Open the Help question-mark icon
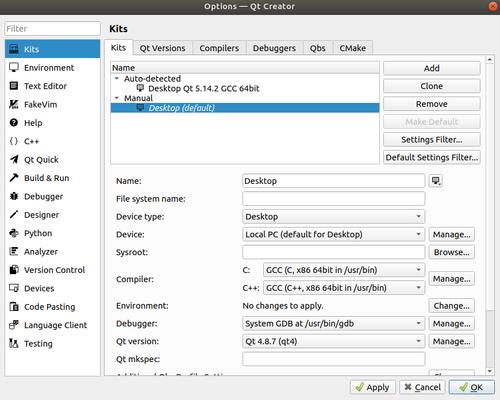Screen dimensions: 500x400 [x=14, y=123]
